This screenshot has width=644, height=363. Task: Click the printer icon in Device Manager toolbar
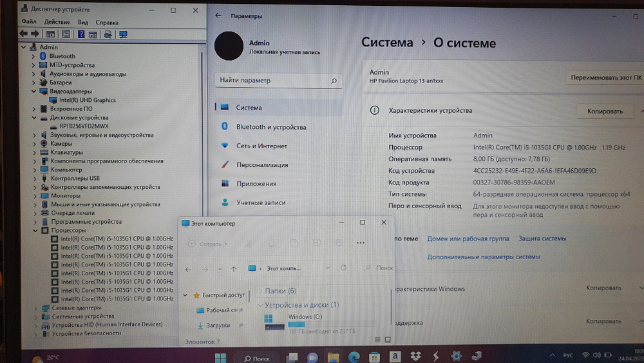(x=108, y=34)
